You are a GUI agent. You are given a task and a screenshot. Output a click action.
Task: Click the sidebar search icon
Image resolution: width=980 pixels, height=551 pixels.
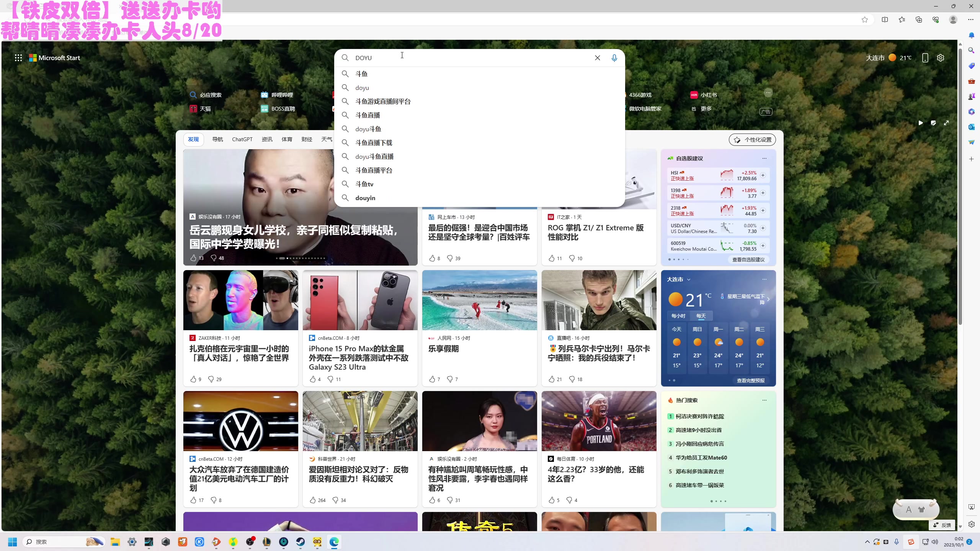pos(971,50)
